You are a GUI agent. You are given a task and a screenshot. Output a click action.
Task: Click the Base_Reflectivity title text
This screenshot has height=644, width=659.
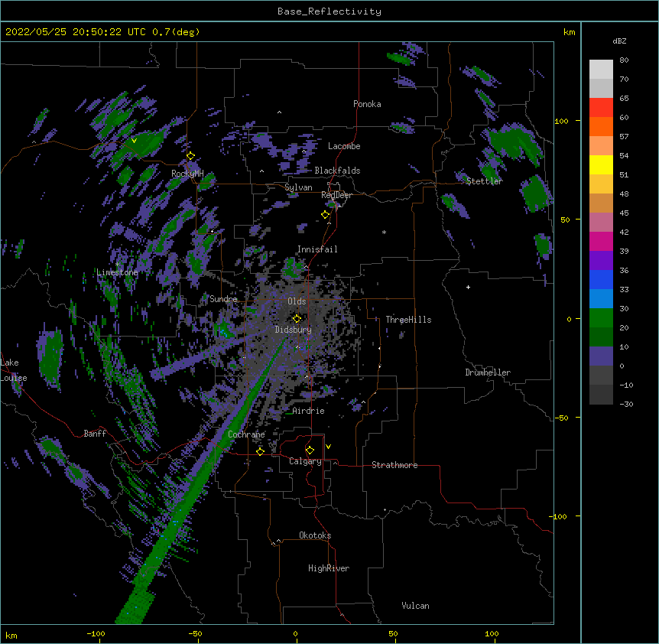click(329, 11)
